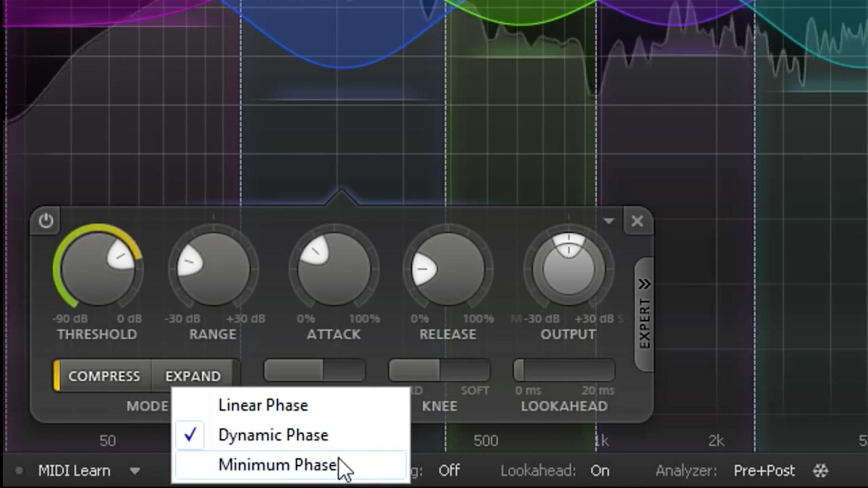The image size is (868, 488).
Task: Click the MIDI Learn label
Action: point(75,471)
